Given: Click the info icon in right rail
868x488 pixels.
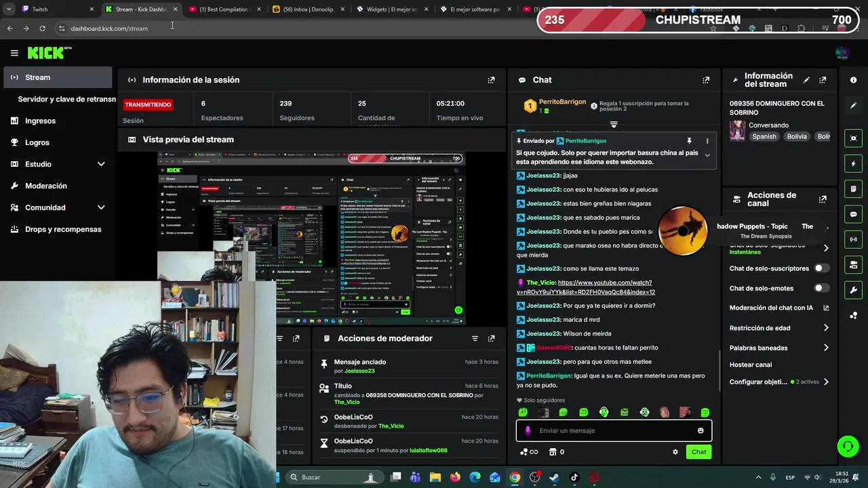Looking at the screenshot, I should click(x=853, y=80).
